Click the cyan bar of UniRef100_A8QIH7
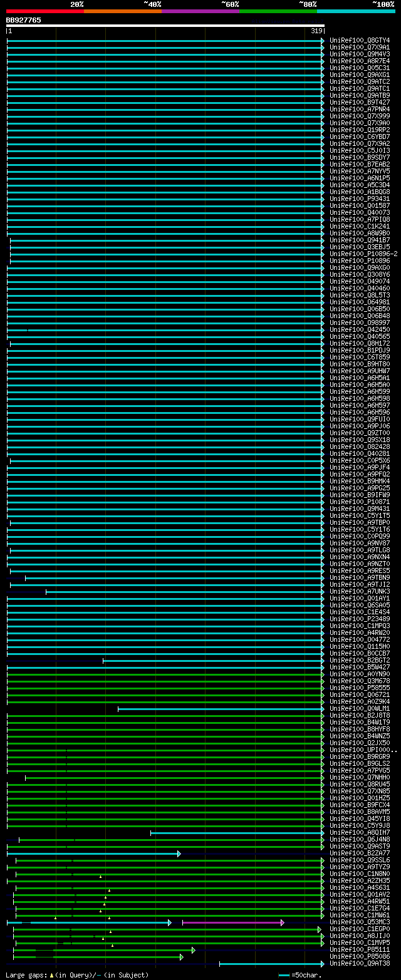This screenshot has height=980, width=401. 237,833
